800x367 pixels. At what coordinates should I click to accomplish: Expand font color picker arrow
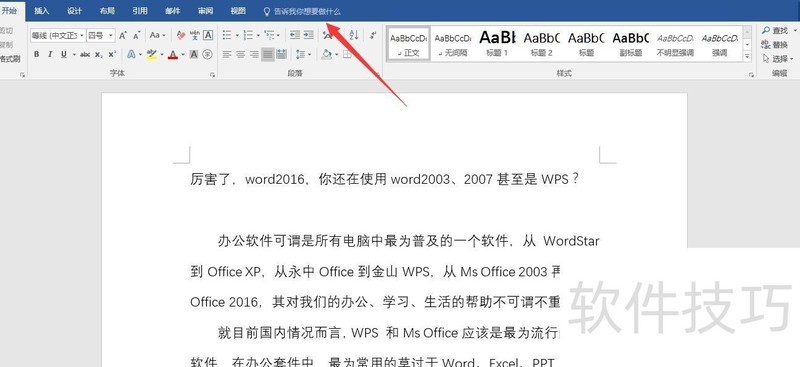[183, 54]
